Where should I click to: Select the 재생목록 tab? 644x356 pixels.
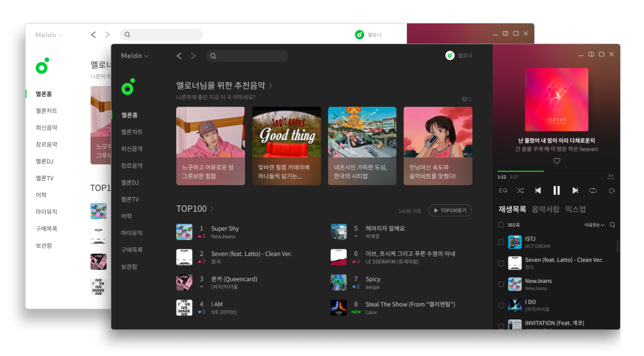pyautogui.click(x=512, y=209)
